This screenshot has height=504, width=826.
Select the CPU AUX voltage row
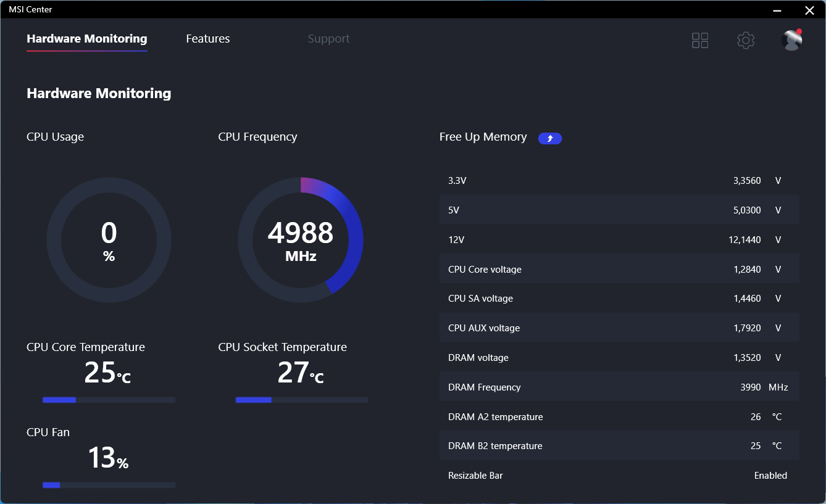tap(619, 328)
